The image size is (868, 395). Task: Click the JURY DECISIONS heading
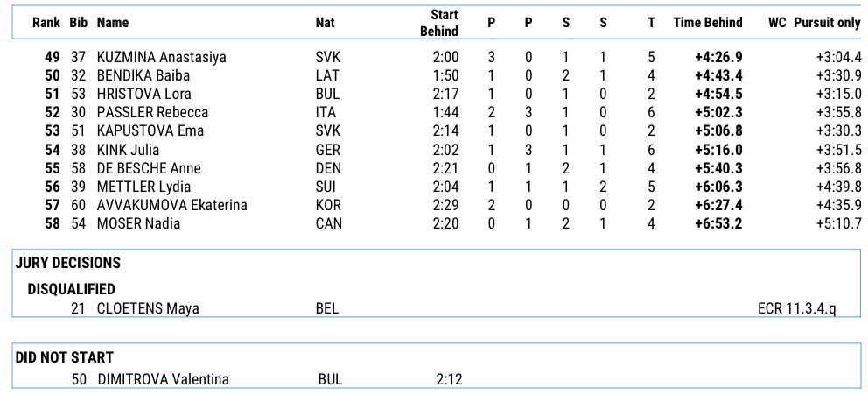(68, 263)
